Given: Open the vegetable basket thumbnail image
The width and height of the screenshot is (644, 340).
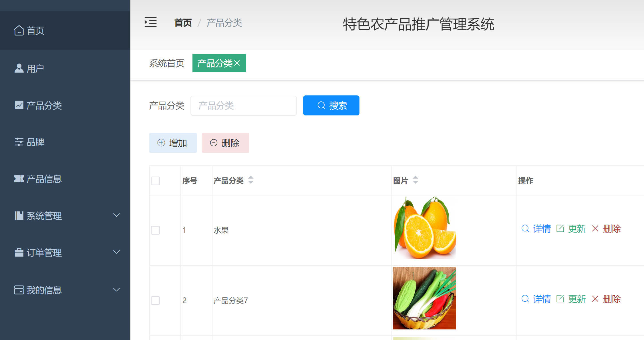Looking at the screenshot, I should pyautogui.click(x=424, y=298).
